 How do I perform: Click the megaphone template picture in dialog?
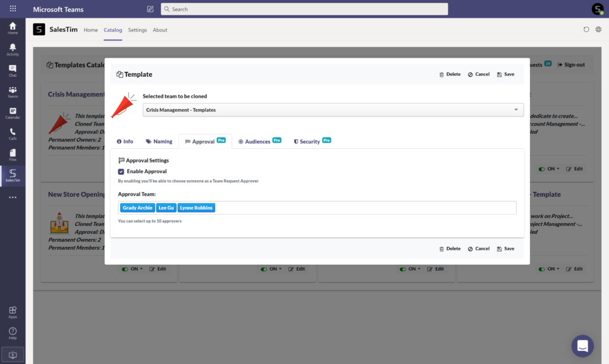click(x=123, y=105)
